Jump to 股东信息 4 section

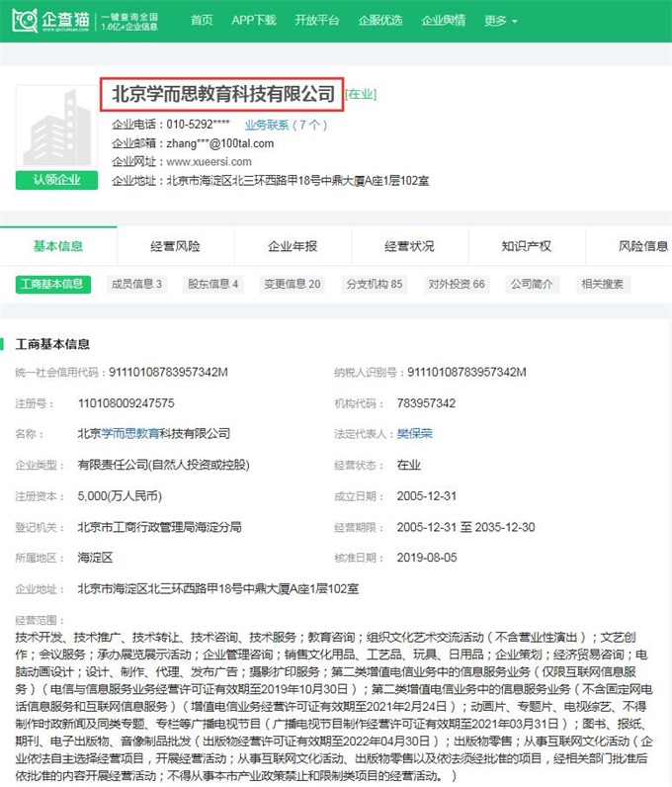coord(213,285)
